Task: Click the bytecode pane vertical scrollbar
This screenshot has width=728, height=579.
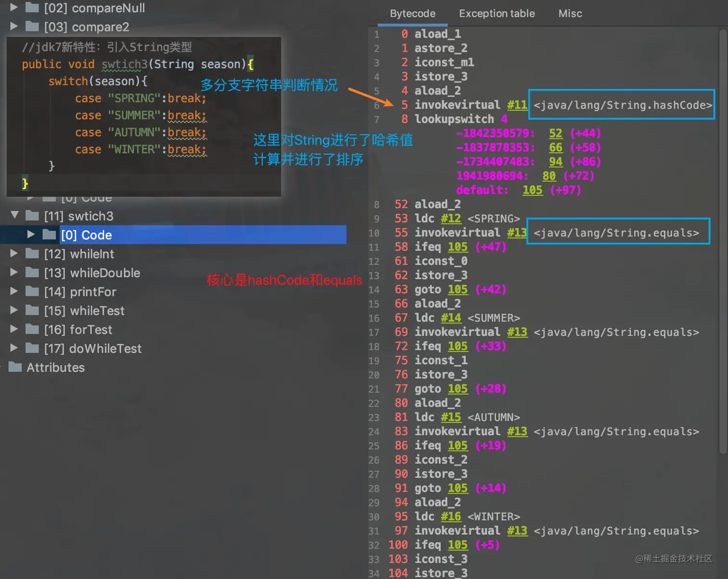Action: tap(723, 241)
